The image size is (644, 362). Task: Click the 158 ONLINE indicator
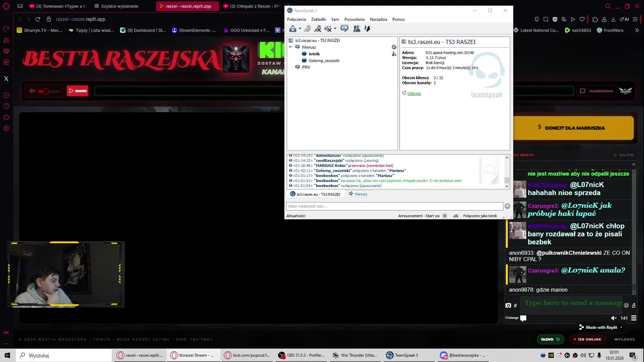[x=587, y=339]
